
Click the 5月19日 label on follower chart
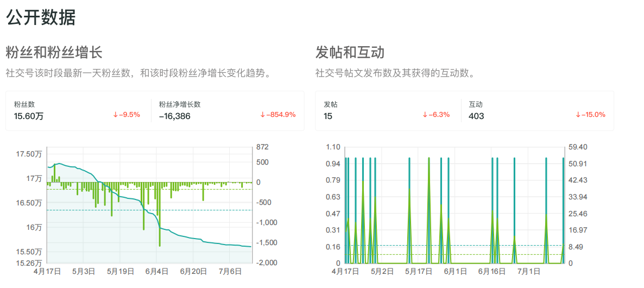[120, 271]
